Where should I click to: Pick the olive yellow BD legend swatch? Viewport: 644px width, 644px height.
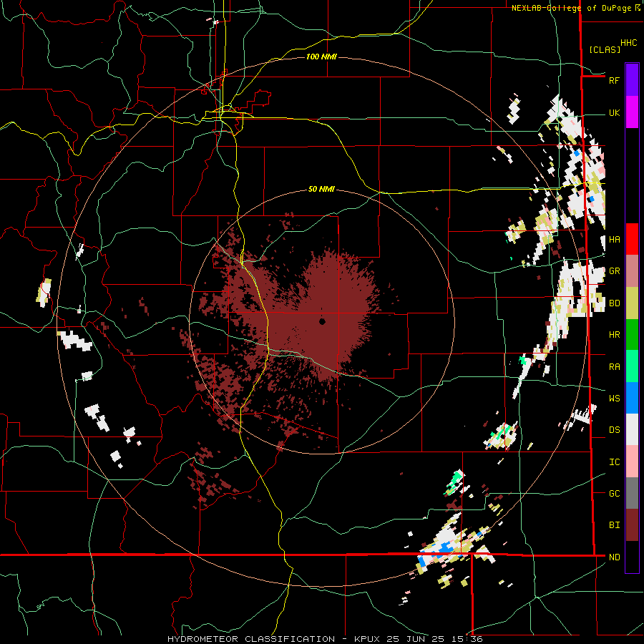click(632, 303)
